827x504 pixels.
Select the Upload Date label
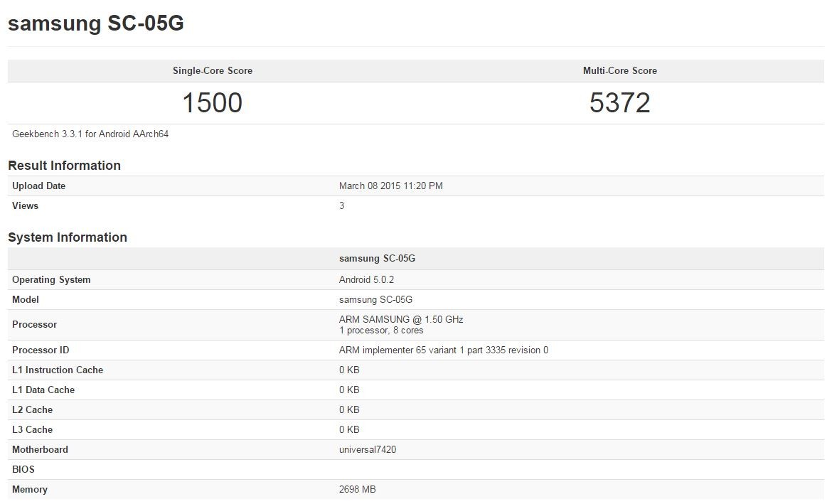pyautogui.click(x=38, y=186)
